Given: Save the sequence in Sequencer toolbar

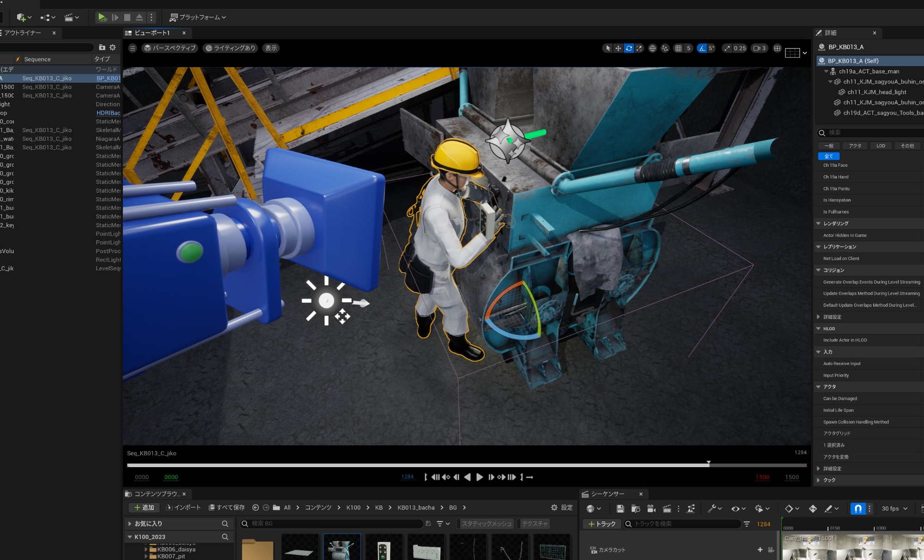Looking at the screenshot, I should pos(620,509).
